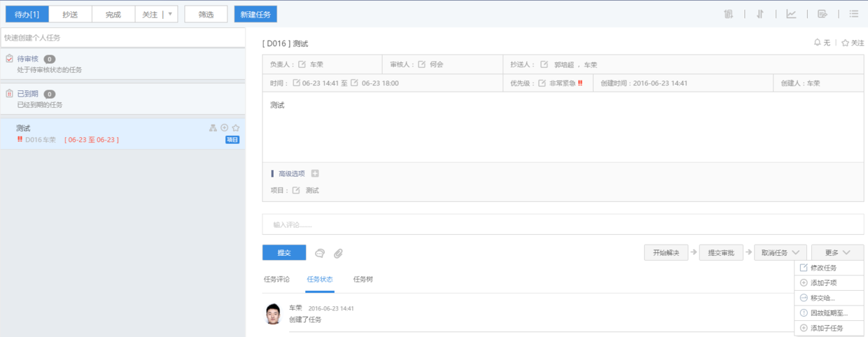Click the hierarchy tree icon on 测试 task row

pos(213,128)
